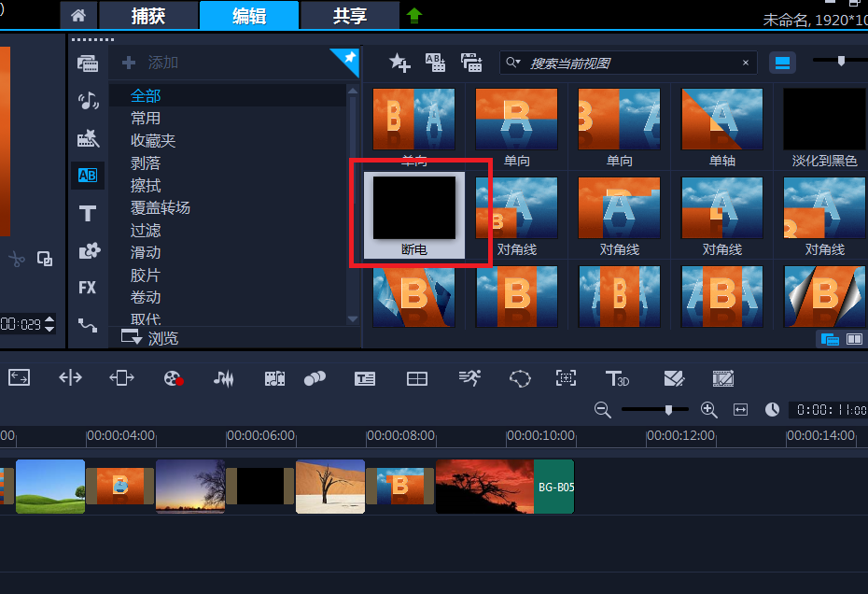
Task: Zoom in the timeline
Action: (709, 410)
